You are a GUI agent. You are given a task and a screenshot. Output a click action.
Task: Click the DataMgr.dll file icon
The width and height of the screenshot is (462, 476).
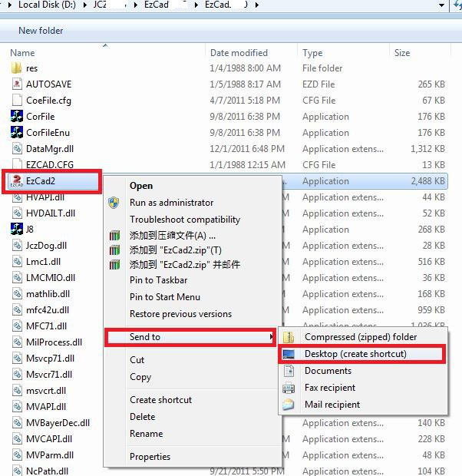[17, 148]
